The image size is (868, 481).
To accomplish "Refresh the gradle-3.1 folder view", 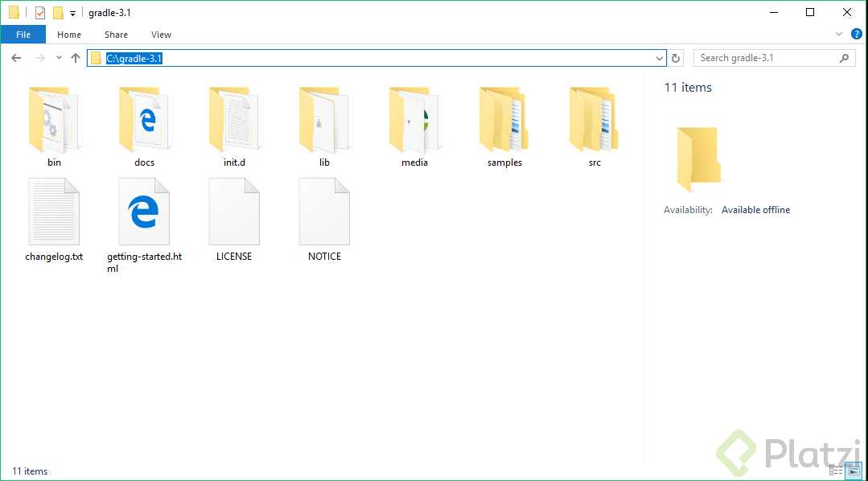I will point(676,58).
